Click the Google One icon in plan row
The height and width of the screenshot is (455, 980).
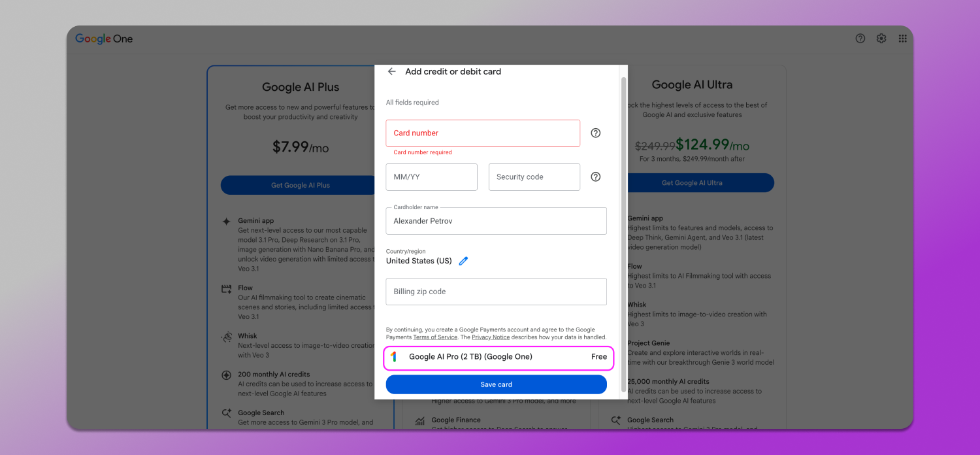pos(393,357)
